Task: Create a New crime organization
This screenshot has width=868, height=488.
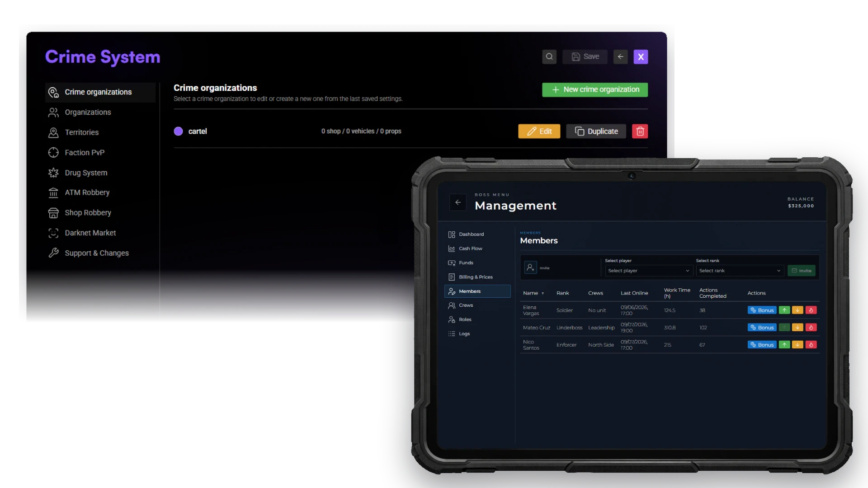Action: coord(595,89)
